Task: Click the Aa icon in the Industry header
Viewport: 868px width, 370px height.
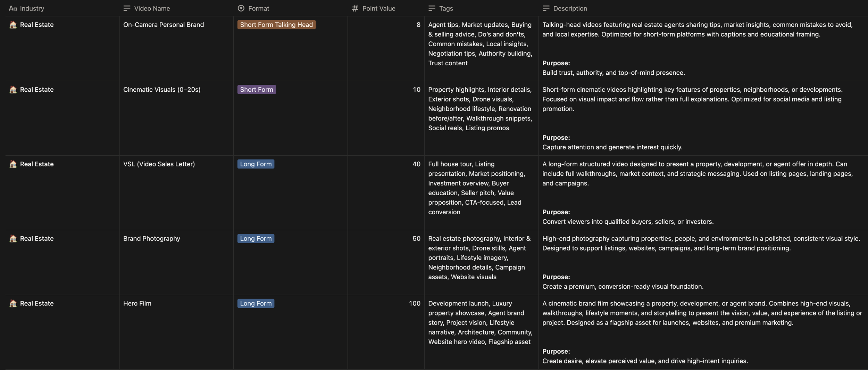Action: (x=13, y=8)
